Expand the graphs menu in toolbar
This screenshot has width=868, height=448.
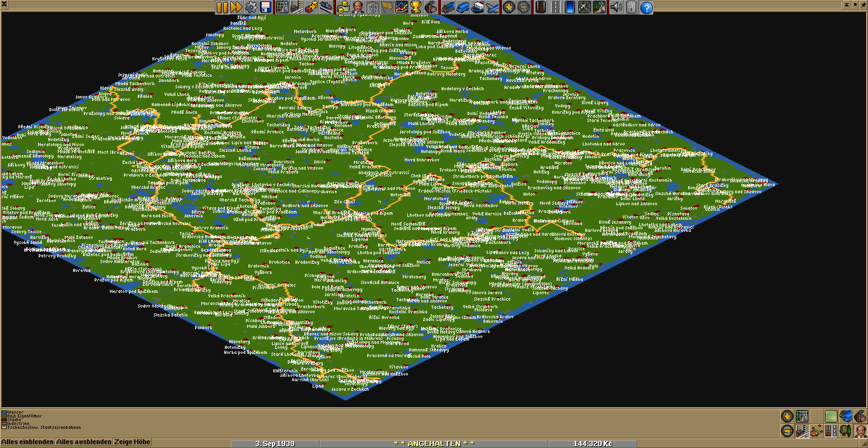[x=402, y=7]
